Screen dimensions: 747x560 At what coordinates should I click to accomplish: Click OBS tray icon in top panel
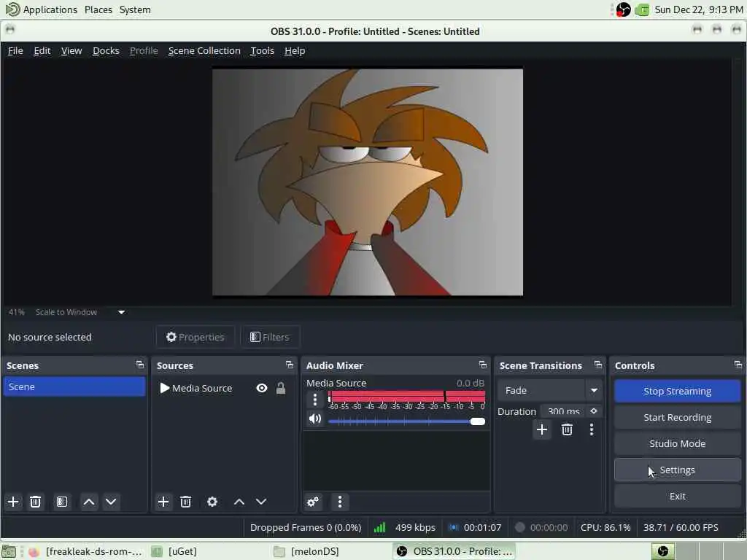click(x=623, y=9)
